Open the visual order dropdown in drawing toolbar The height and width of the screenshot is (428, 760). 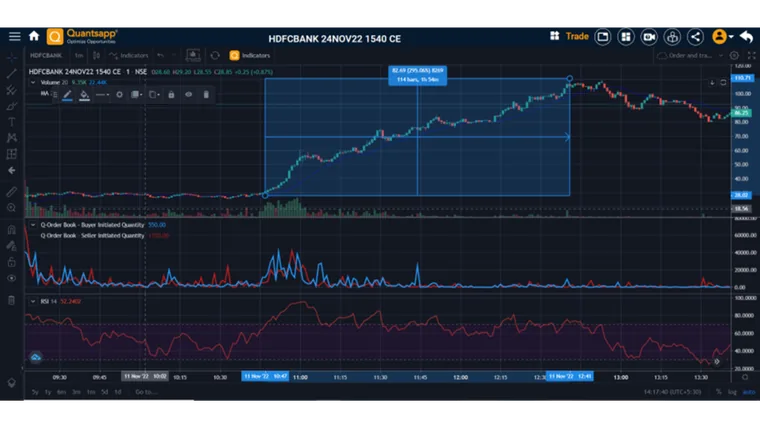137,95
